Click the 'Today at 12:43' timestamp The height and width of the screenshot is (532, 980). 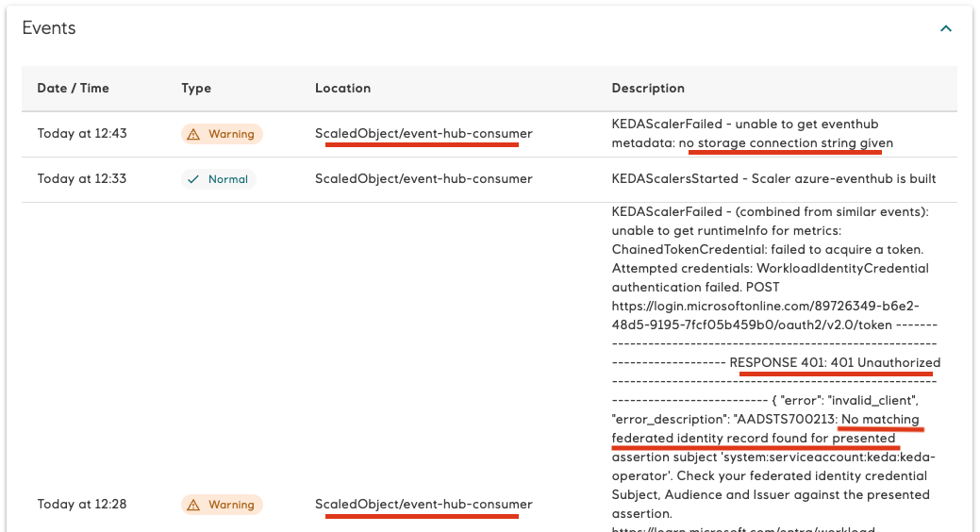(82, 134)
